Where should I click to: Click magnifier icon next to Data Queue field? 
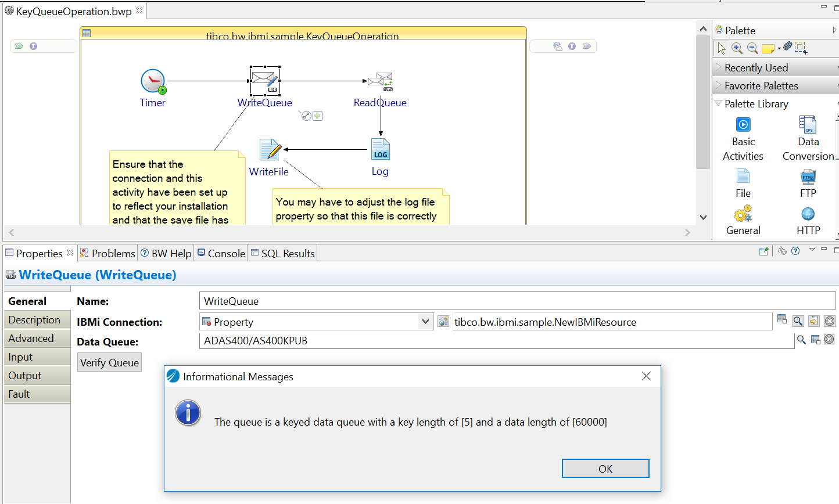(801, 340)
